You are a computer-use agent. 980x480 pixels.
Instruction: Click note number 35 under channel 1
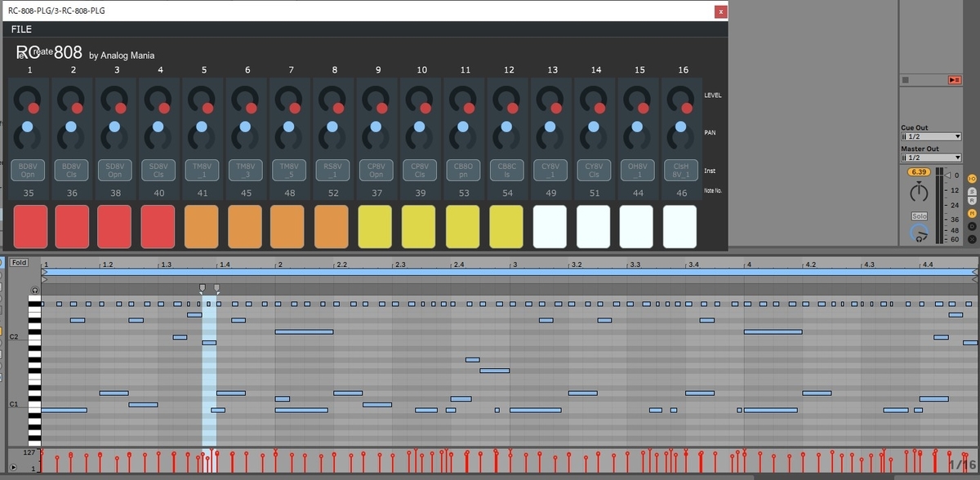point(29,193)
